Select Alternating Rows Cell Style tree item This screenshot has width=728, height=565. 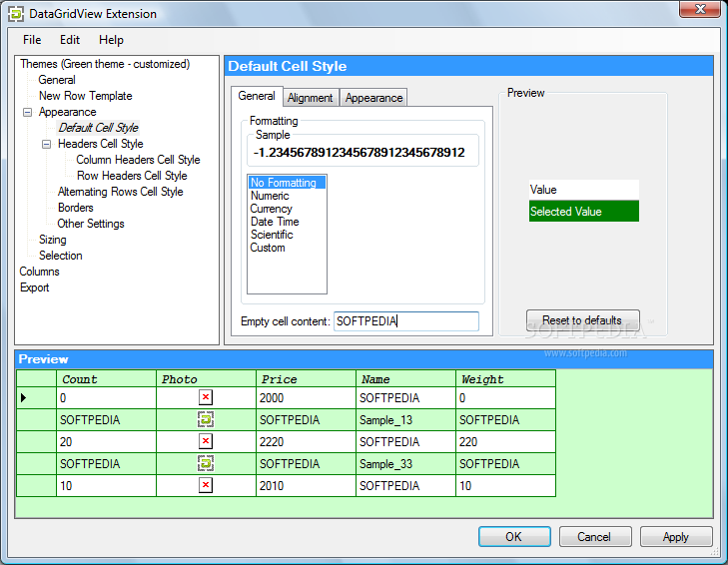[x=120, y=192]
